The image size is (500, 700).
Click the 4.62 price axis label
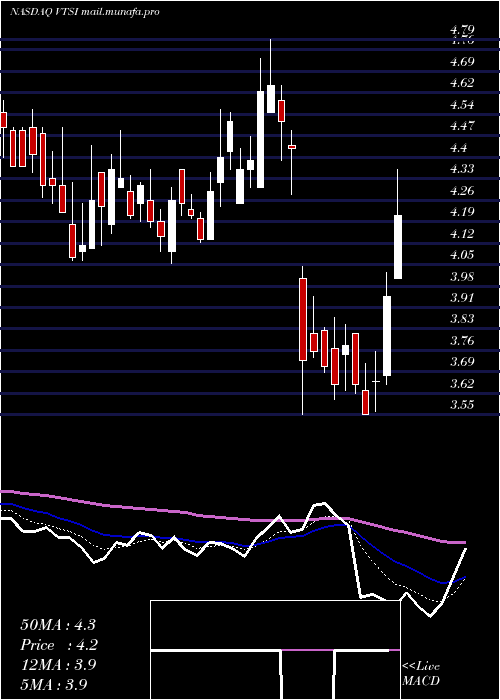462,83
